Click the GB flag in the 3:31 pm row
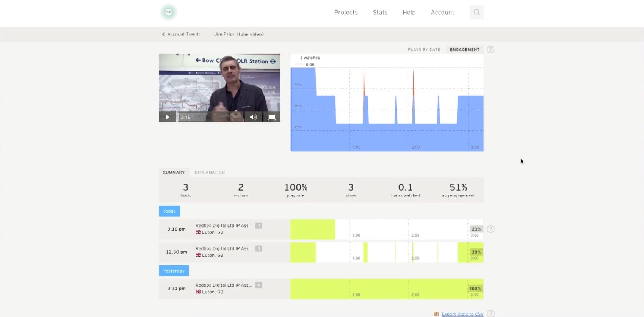The height and width of the screenshot is (317, 644). (x=198, y=292)
